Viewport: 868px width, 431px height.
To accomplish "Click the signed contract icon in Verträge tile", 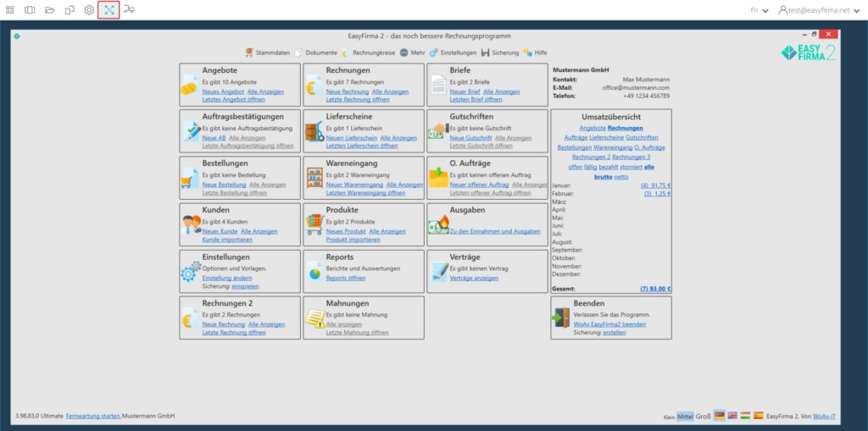I will [439, 272].
